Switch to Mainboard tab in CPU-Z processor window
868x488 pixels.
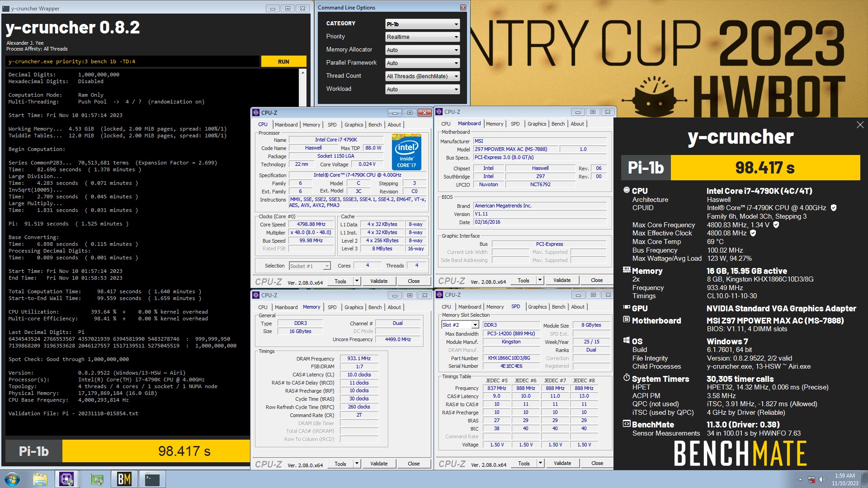(x=286, y=125)
